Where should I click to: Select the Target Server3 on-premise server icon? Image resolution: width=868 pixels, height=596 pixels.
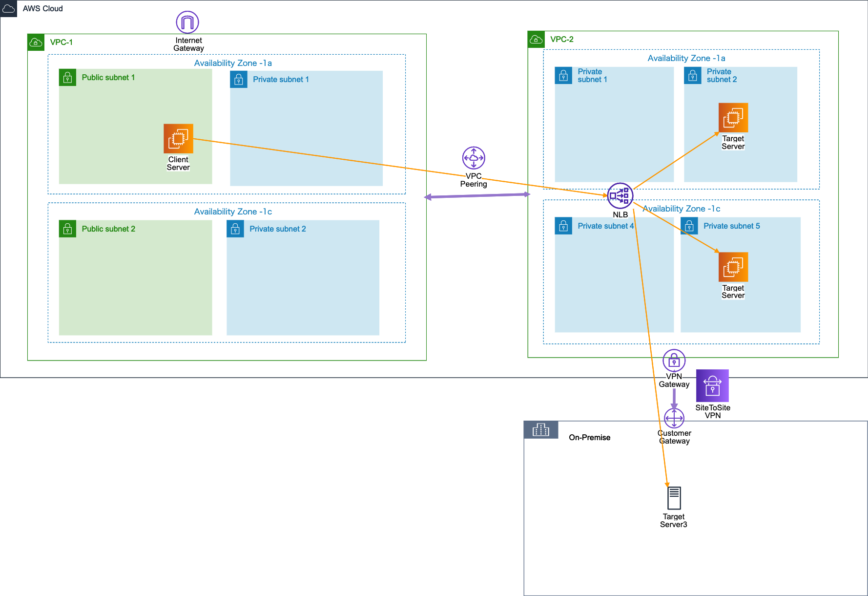click(x=674, y=498)
